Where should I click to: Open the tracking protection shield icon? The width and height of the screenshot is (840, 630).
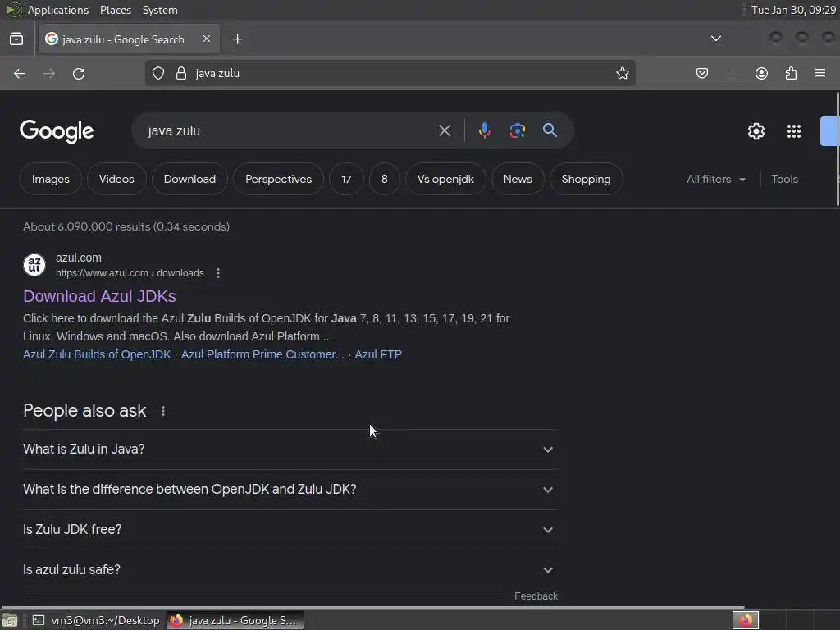158,73
